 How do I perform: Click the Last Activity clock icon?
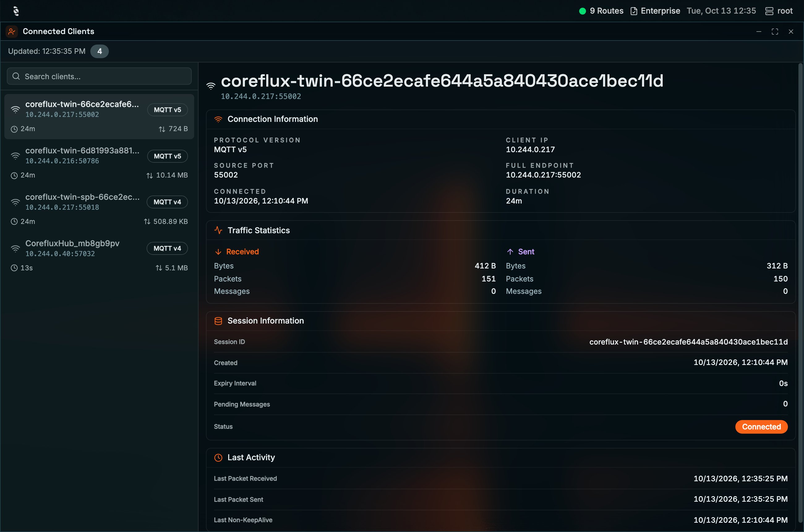point(218,458)
